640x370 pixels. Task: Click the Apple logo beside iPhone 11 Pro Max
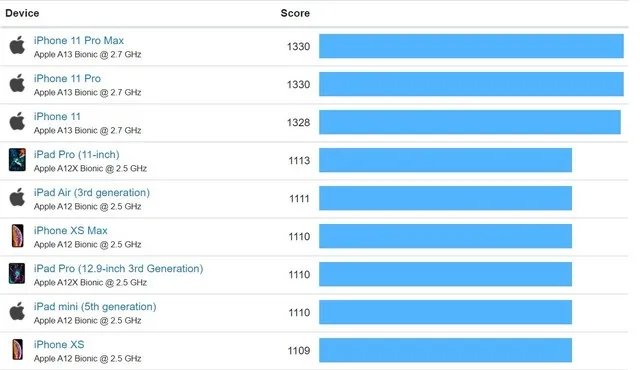pos(17,45)
